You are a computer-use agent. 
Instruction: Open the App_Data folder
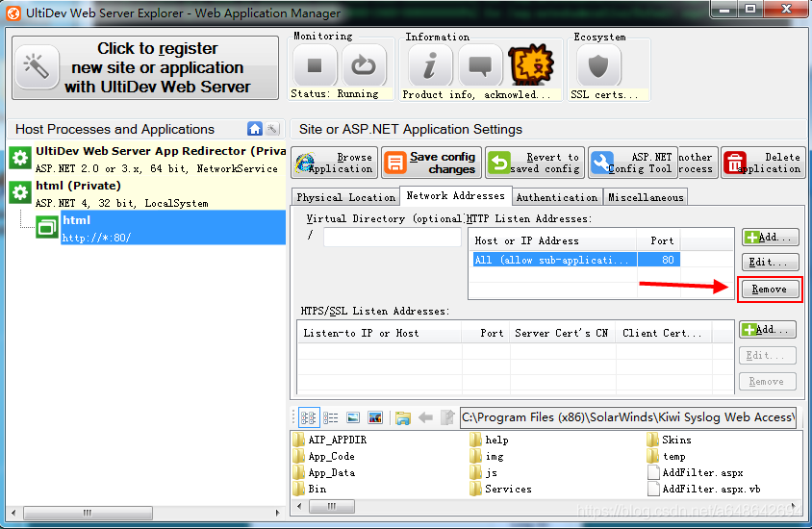tap(324, 472)
